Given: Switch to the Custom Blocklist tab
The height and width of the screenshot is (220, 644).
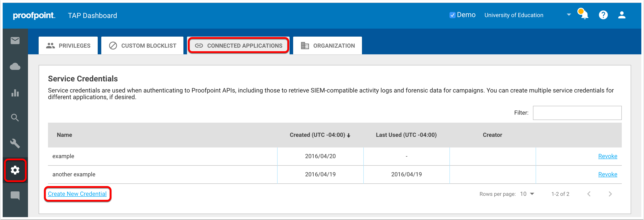Looking at the screenshot, I should click(143, 46).
